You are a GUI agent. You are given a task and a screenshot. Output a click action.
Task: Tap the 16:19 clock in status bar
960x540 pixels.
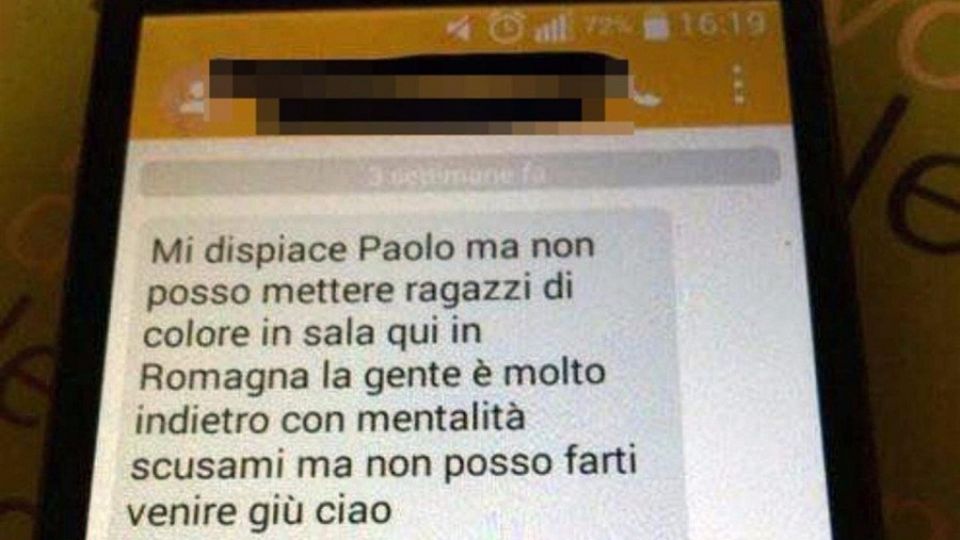point(723,25)
